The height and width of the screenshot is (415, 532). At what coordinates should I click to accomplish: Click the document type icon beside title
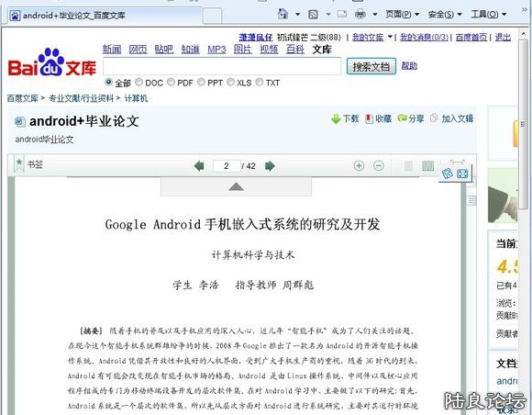pos(20,121)
